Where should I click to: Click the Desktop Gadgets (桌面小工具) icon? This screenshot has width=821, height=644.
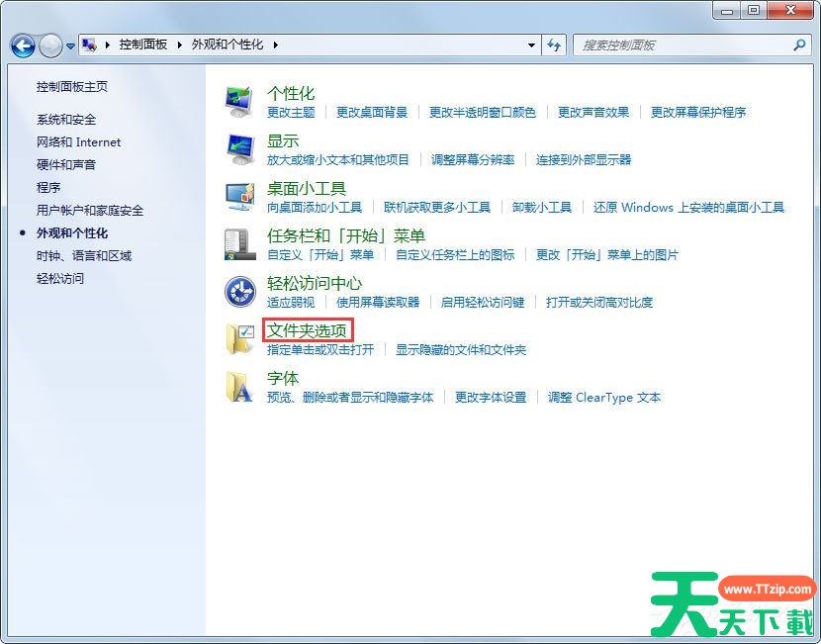point(239,196)
